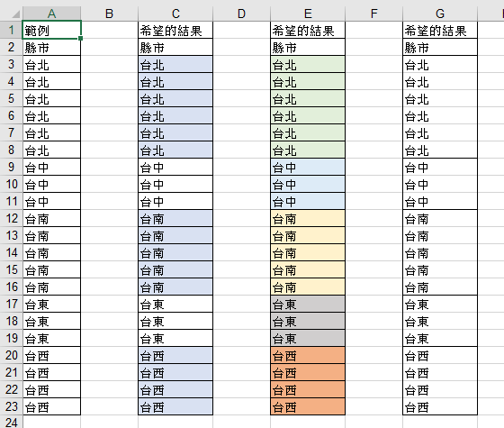Screen dimensions: 504x428
Task: Click cell E2 縣市
Action: (x=308, y=47)
